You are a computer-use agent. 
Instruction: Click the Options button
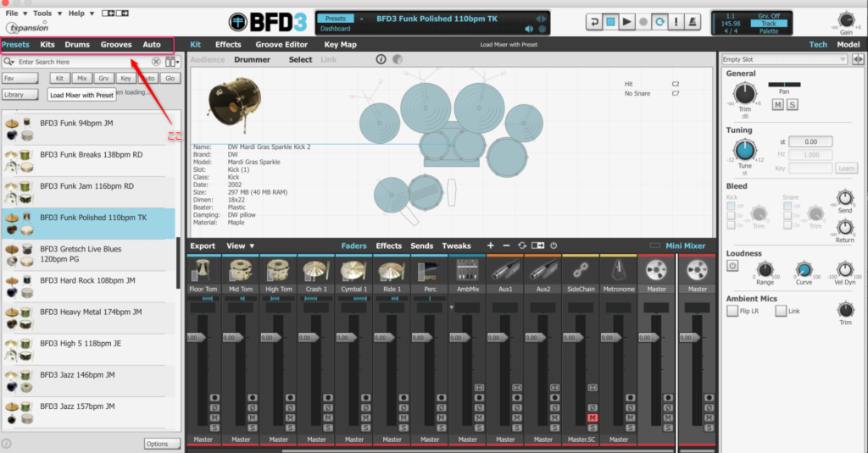157,444
